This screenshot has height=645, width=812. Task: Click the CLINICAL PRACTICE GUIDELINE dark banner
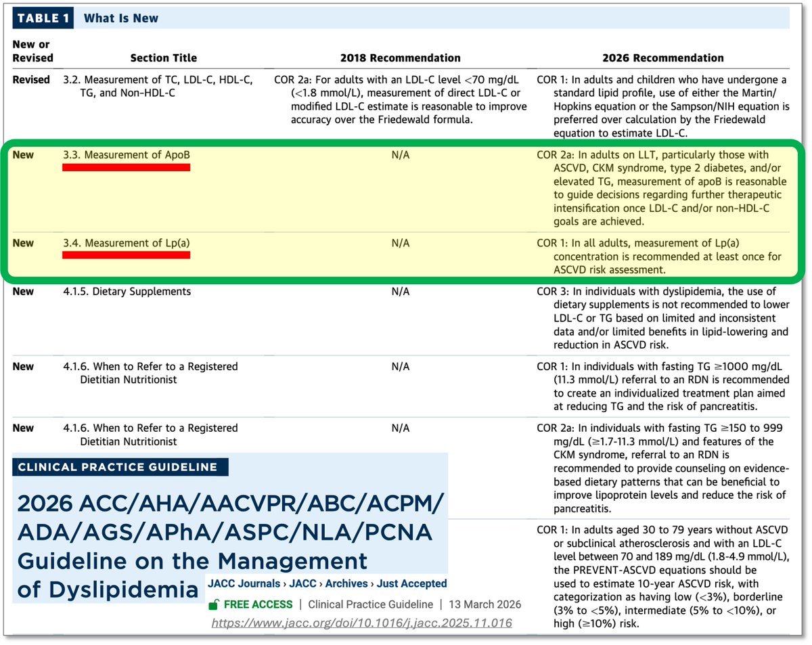[120, 467]
